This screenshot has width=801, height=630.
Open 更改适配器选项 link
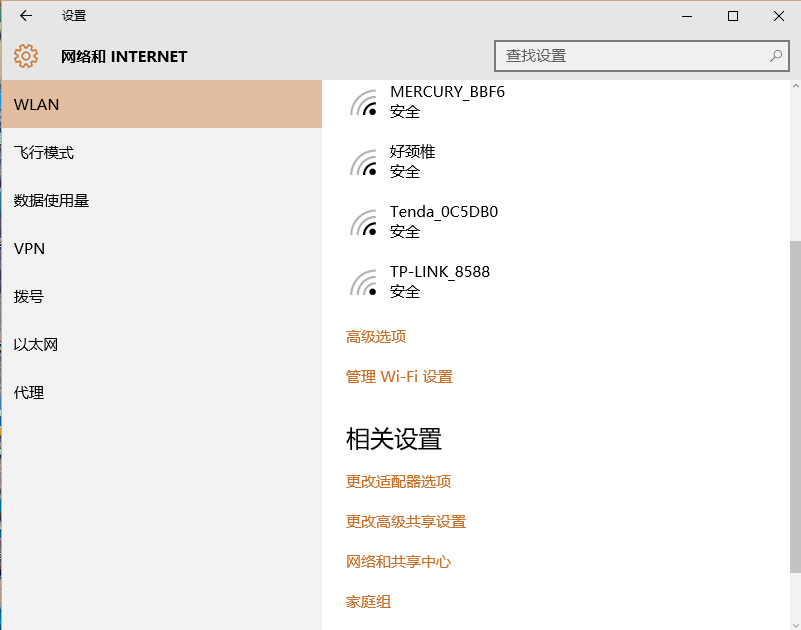click(x=398, y=482)
